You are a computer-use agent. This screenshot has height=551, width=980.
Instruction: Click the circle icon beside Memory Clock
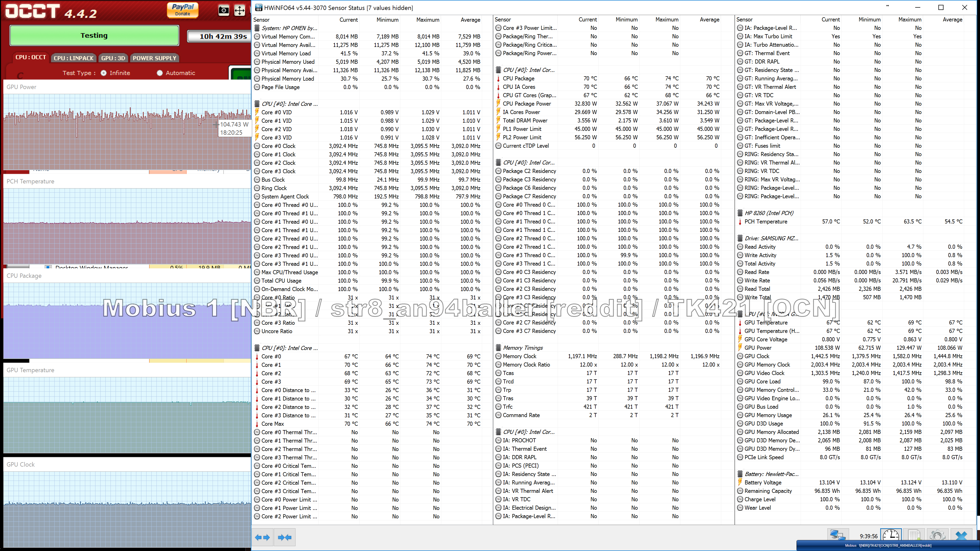tap(498, 356)
